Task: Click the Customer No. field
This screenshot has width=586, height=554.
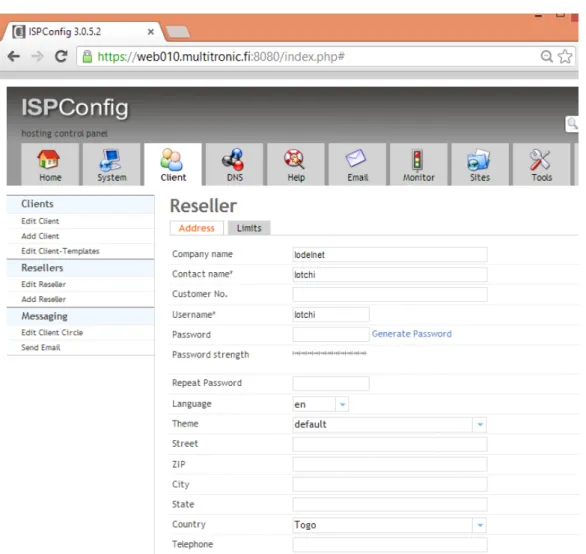Action: [x=390, y=294]
